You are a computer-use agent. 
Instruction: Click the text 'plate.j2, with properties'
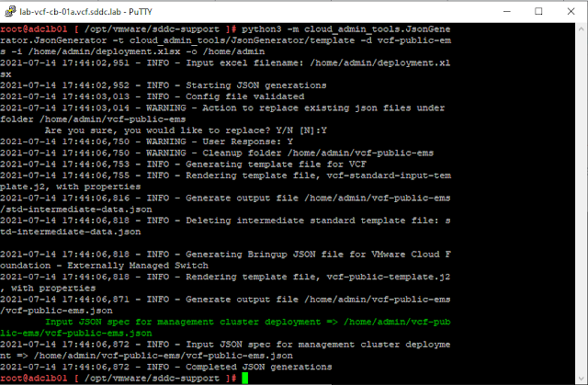tap(71, 187)
